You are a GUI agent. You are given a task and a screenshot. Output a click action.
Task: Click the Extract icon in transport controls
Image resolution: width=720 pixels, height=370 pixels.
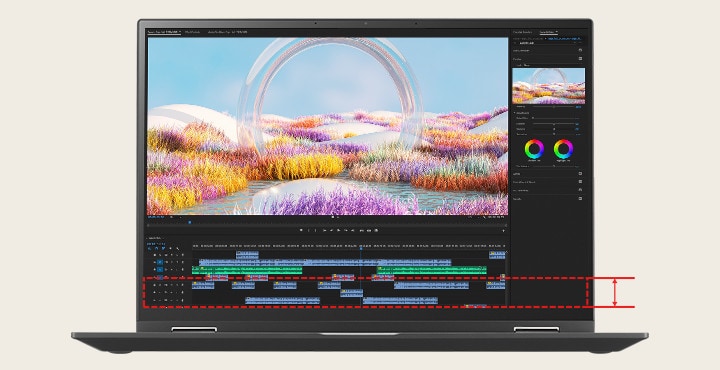click(x=369, y=230)
